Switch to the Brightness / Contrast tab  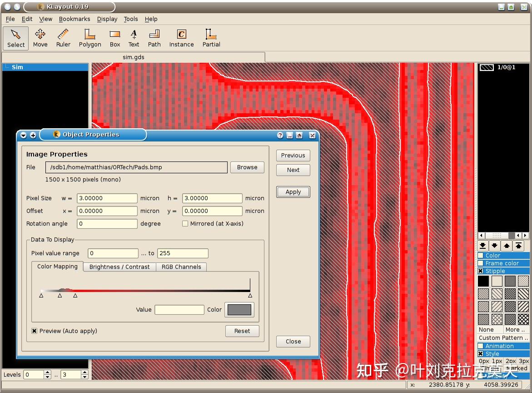[x=119, y=267]
